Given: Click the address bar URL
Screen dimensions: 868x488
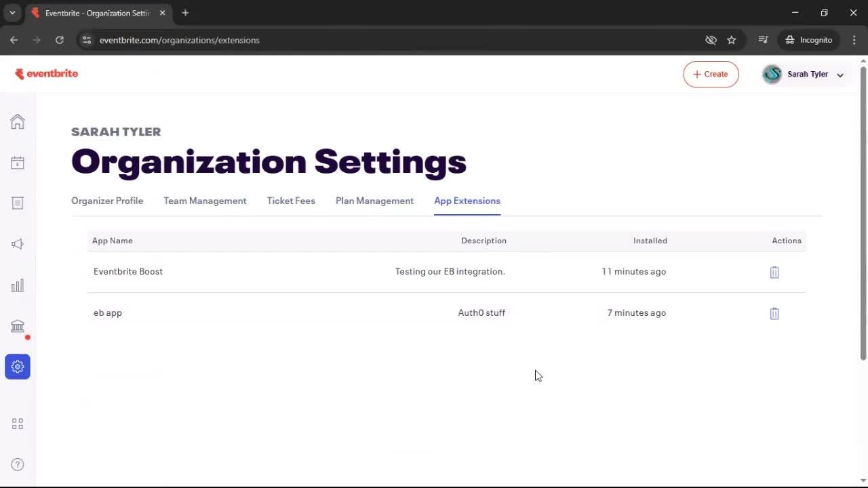Looking at the screenshot, I should (x=180, y=40).
